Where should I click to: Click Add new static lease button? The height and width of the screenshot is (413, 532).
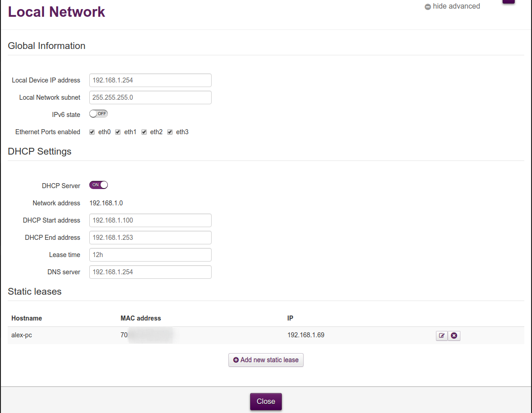[x=266, y=360]
